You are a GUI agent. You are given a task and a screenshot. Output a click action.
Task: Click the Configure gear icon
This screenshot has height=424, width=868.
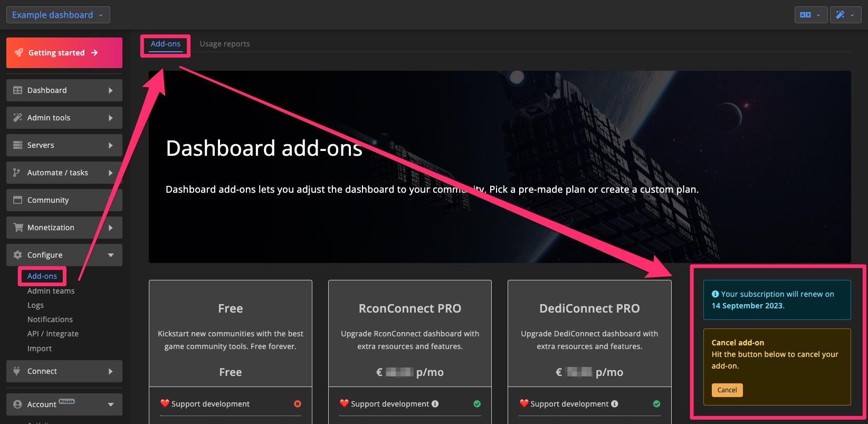[17, 255]
